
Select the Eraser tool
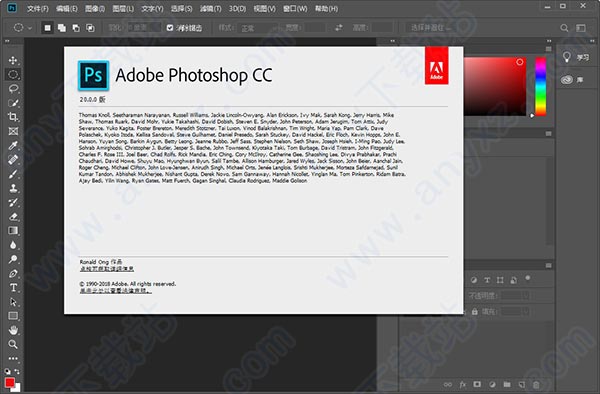pyautogui.click(x=13, y=217)
